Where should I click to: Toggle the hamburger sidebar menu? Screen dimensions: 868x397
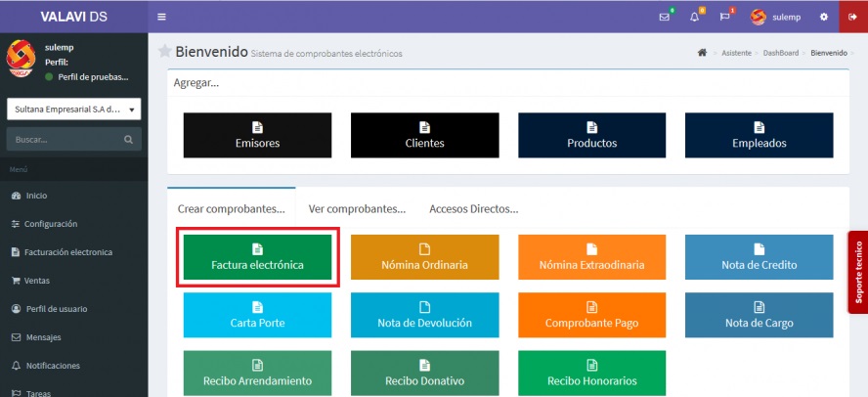[161, 17]
